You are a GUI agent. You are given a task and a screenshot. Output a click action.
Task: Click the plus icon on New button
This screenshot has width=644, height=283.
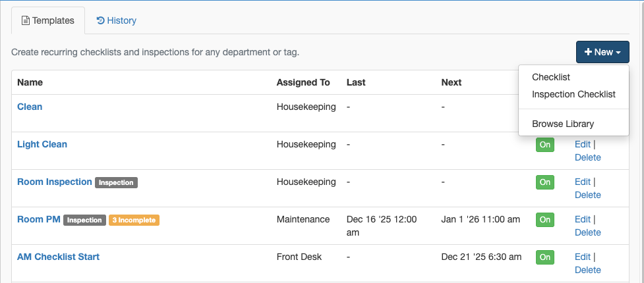pos(588,52)
